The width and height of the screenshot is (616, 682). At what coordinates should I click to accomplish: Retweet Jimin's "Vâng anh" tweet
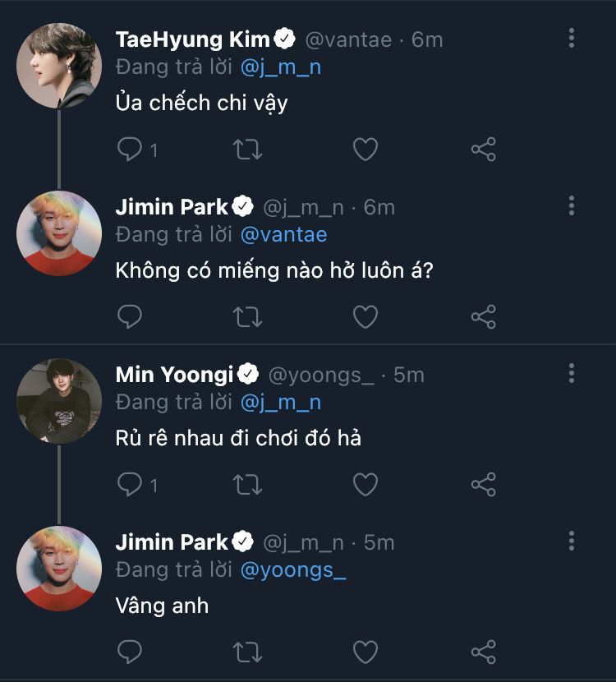tap(247, 652)
